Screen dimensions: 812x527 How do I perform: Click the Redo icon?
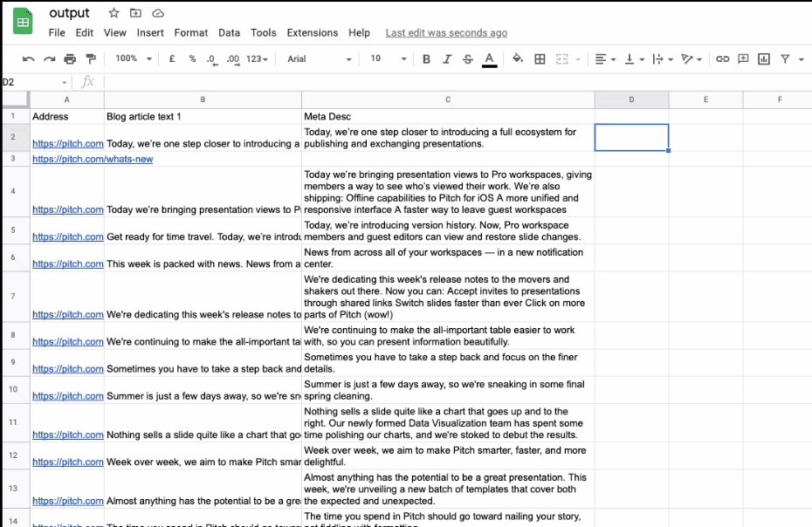click(x=49, y=59)
